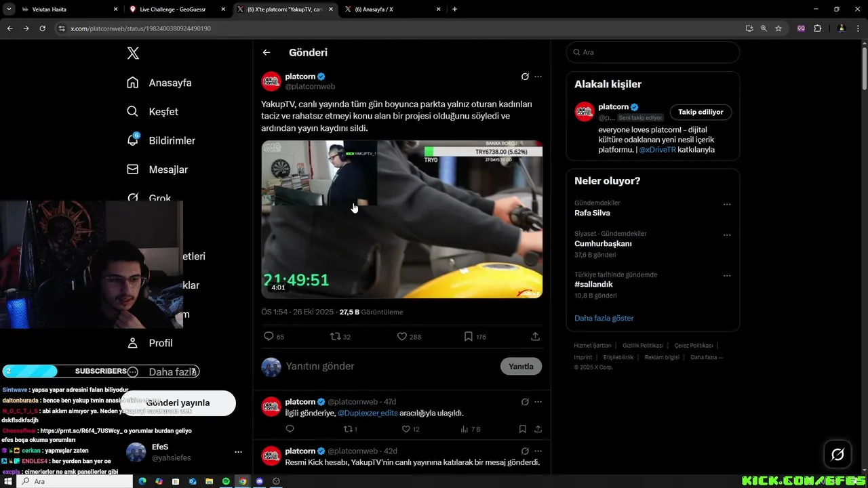Open Hizmet Şartları footer link
The width and height of the screenshot is (868, 488).
(x=592, y=346)
